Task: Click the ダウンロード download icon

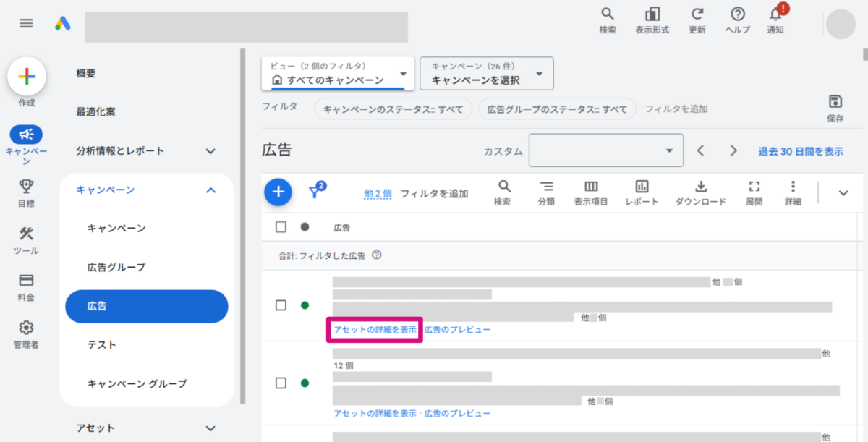Action: [x=700, y=187]
